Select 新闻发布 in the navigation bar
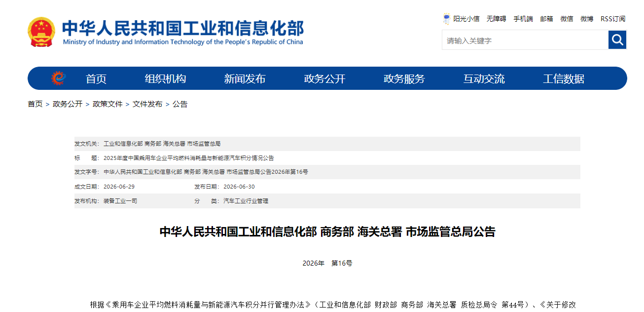Screen dimensions: 644x312 point(245,78)
